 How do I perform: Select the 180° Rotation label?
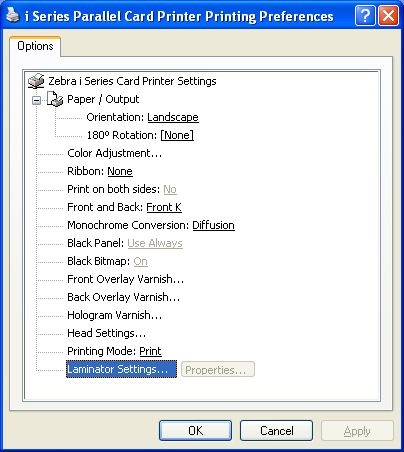click(x=122, y=135)
